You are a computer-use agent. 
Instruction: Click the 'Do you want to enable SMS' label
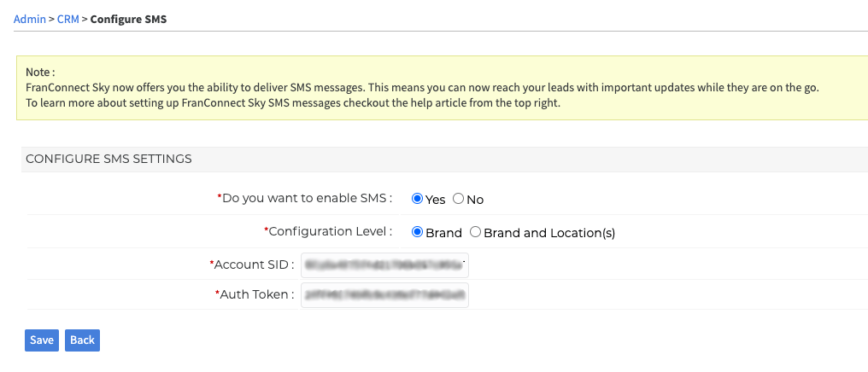point(305,199)
